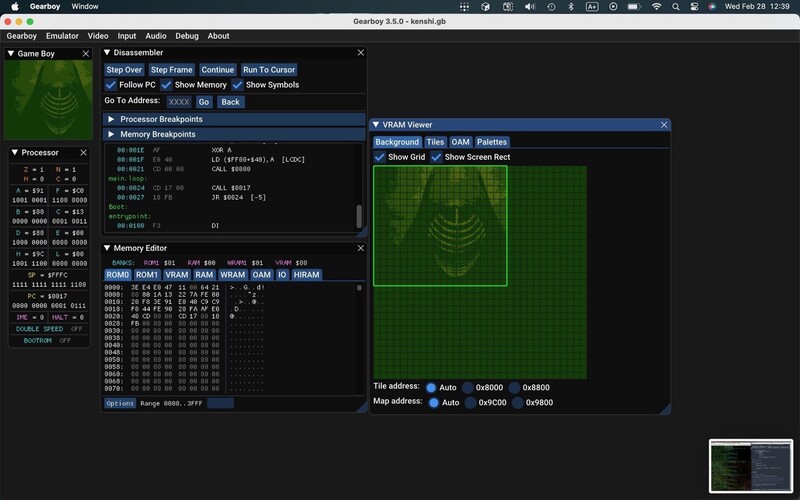Image resolution: width=800 pixels, height=500 pixels.
Task: Open the Debug menu
Action: coord(187,36)
